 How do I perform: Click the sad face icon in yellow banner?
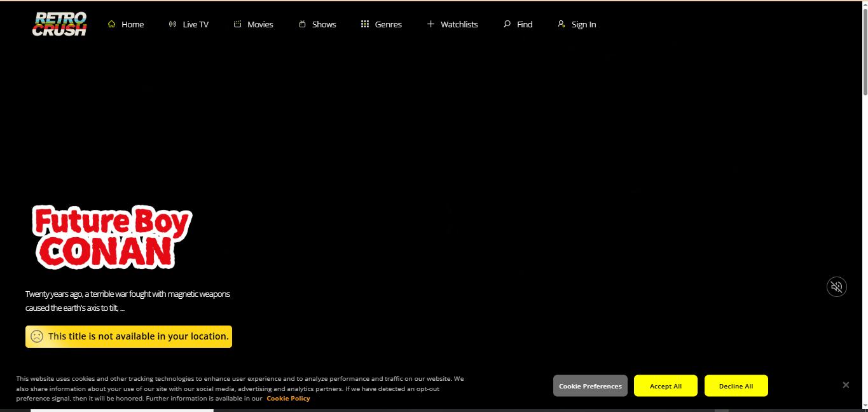pyautogui.click(x=37, y=336)
